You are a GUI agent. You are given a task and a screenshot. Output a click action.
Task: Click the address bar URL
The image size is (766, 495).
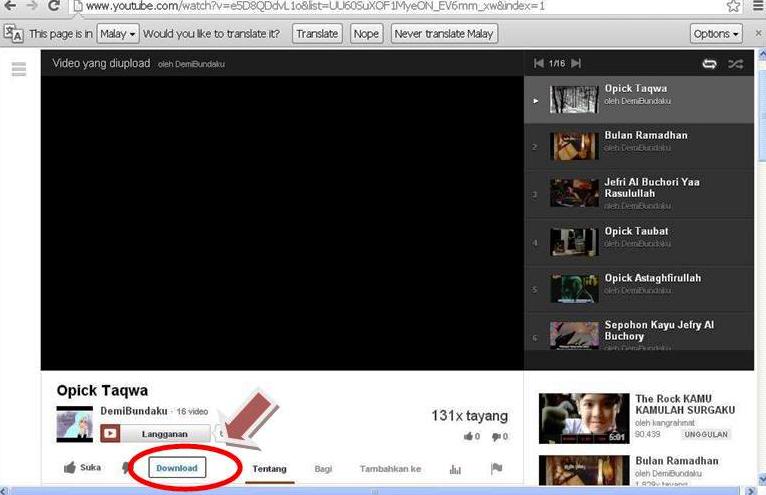tap(315, 6)
